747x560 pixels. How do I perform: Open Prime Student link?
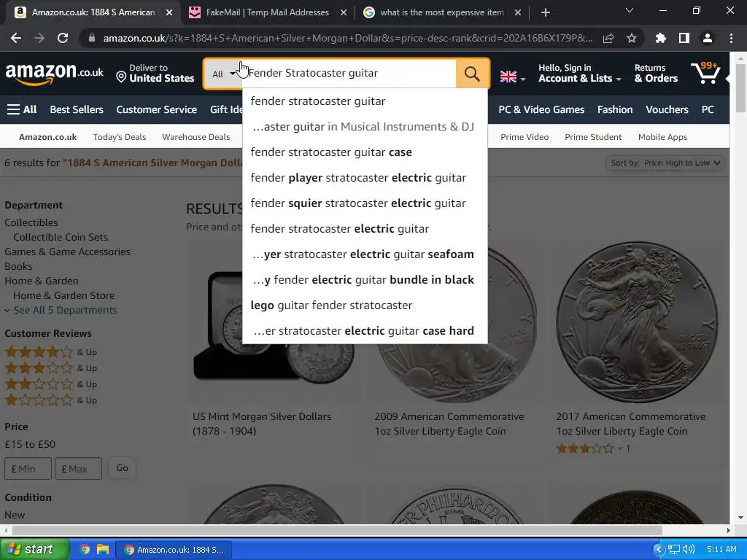593,137
